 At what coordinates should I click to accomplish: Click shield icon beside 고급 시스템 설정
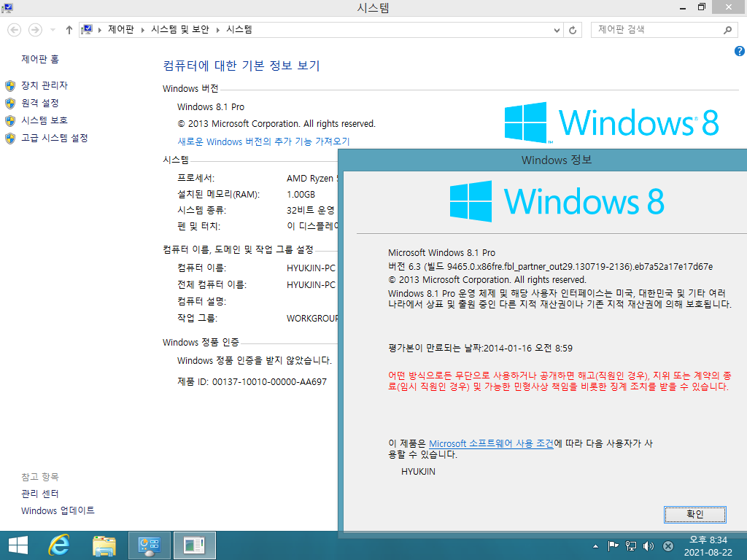click(x=10, y=138)
